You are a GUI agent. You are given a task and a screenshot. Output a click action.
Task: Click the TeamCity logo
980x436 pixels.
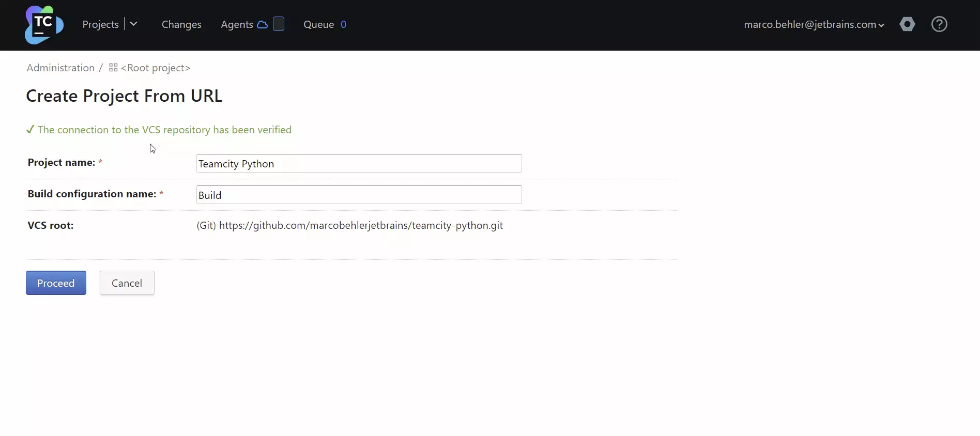click(44, 25)
